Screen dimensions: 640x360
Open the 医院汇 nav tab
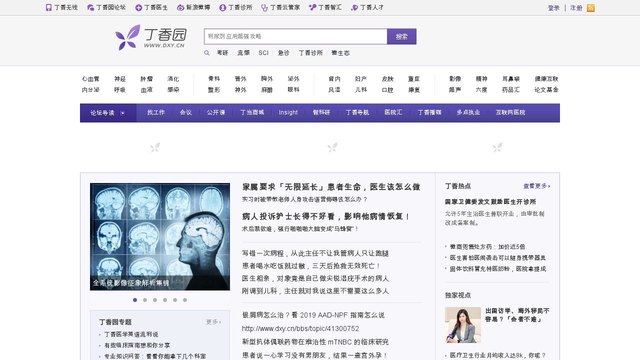[x=393, y=112]
